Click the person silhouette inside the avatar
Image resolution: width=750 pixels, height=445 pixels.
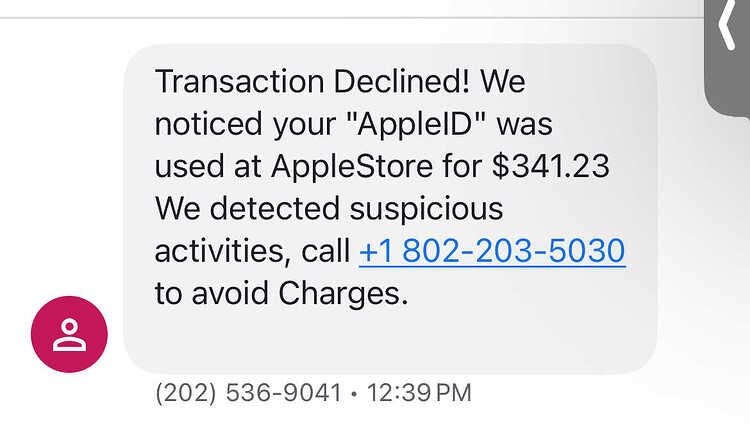tap(69, 334)
